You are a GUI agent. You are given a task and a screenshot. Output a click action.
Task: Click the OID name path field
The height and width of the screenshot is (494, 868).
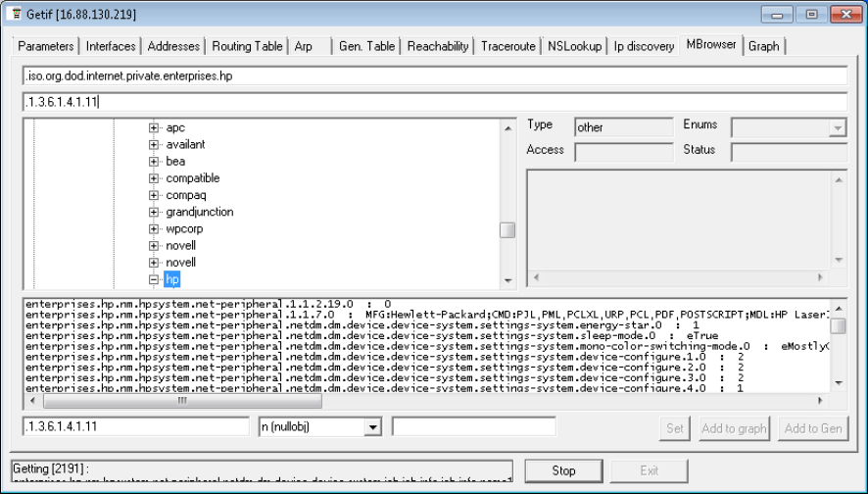pyautogui.click(x=435, y=76)
